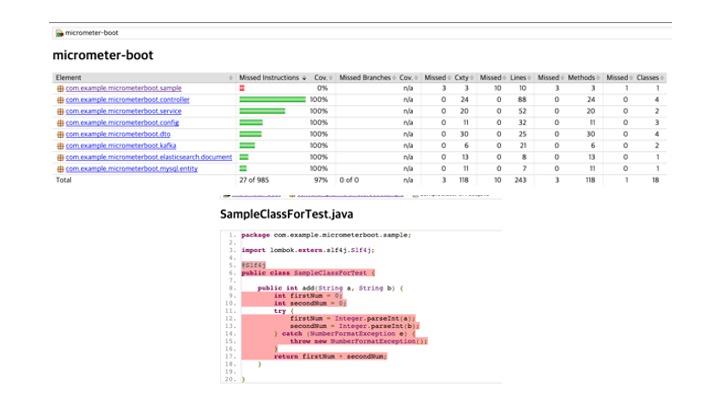Sort by Missed Branches column header
720x405 pixels.
tap(366, 78)
